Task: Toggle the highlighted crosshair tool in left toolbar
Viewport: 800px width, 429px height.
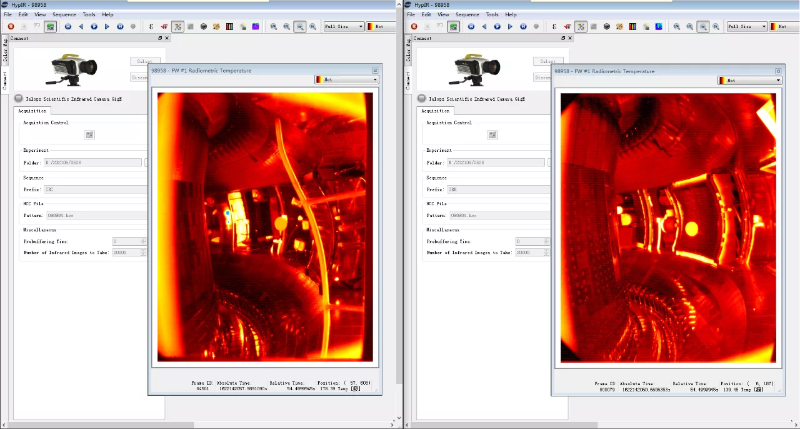Action: point(177,26)
